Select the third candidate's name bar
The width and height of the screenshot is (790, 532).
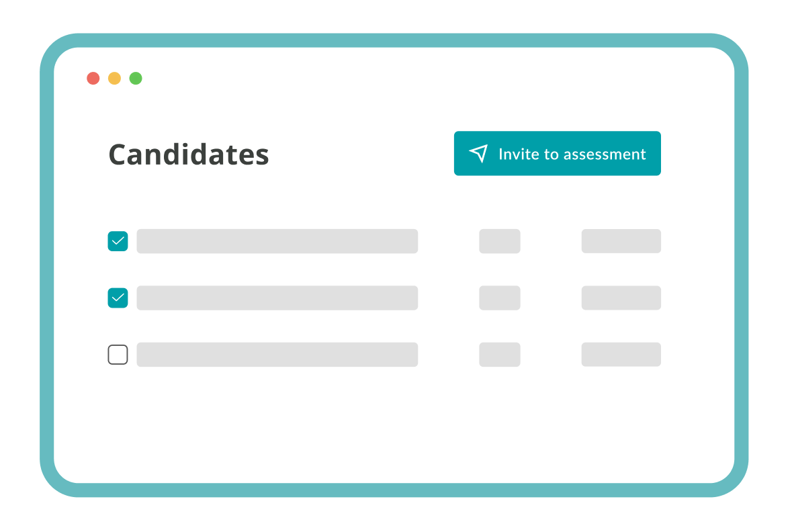[x=277, y=355]
